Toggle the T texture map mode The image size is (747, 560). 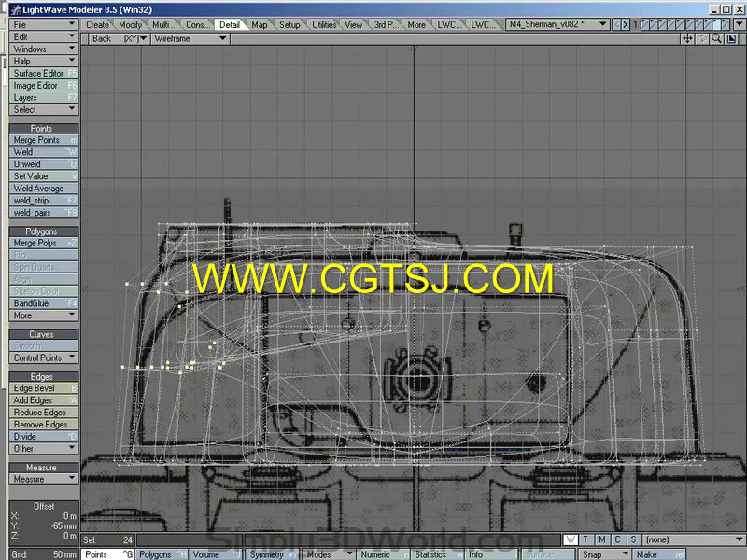(x=585, y=540)
